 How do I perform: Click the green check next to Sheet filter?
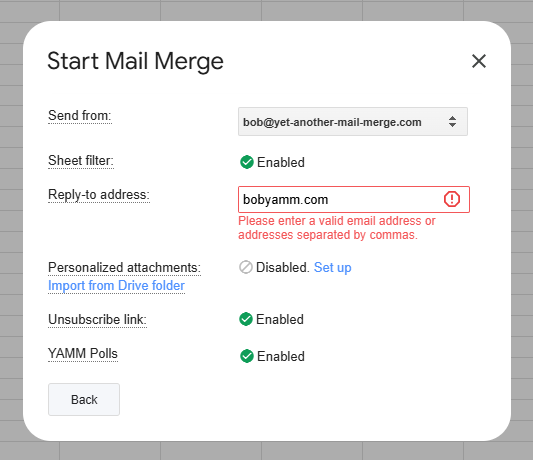pos(247,162)
